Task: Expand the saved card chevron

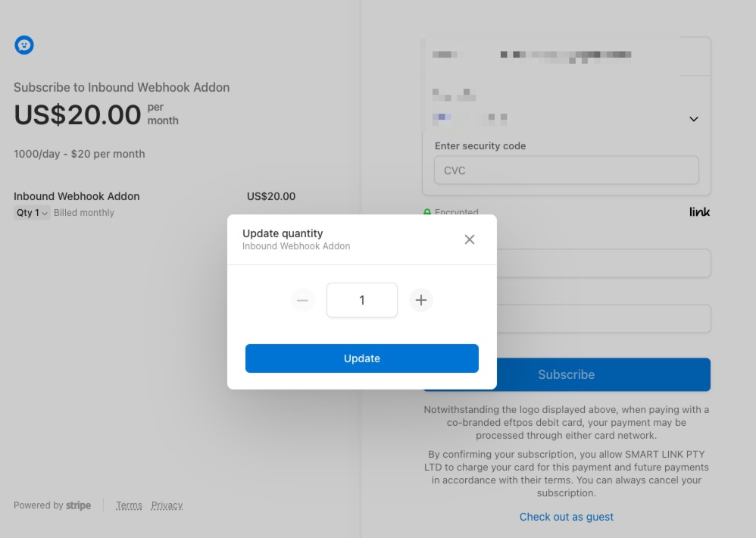Action: [x=694, y=119]
